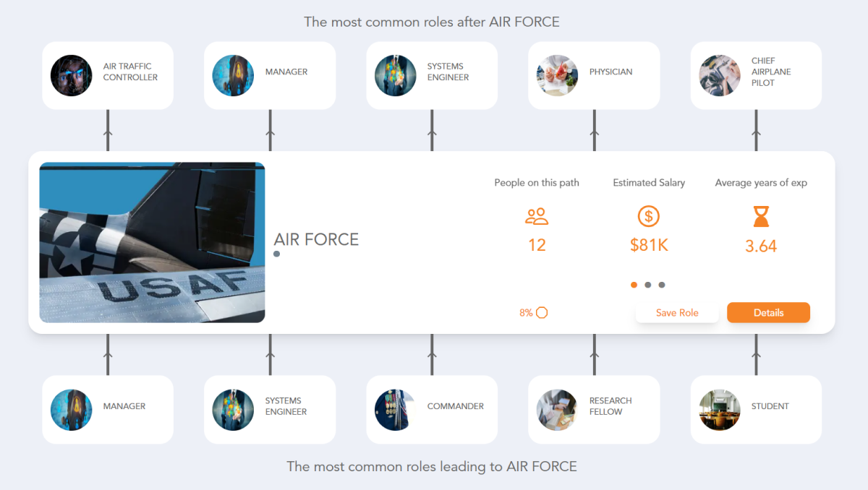The height and width of the screenshot is (490, 868).
Task: Expand the Research Fellow card below Air Force
Action: [593, 409]
